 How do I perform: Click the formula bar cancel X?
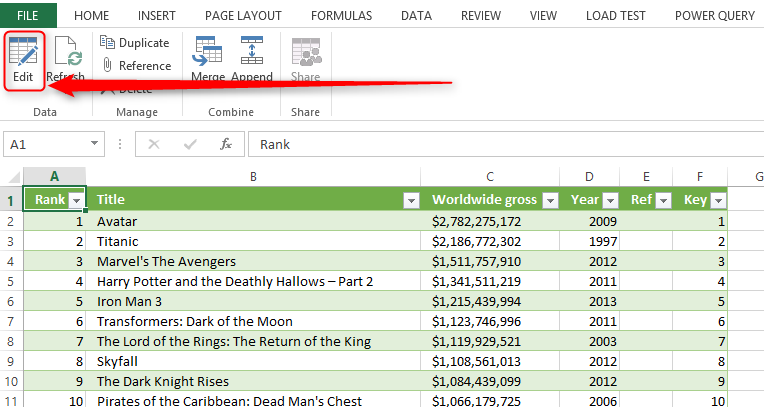click(x=153, y=144)
